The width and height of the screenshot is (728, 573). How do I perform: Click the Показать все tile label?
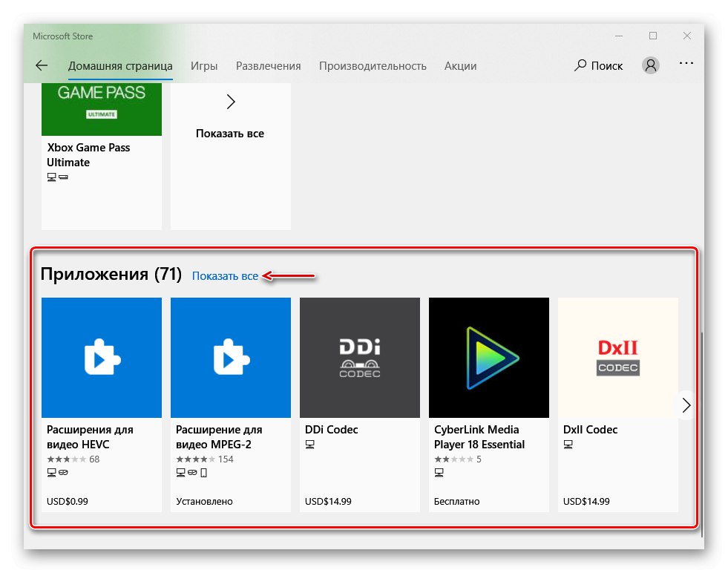pyautogui.click(x=230, y=134)
